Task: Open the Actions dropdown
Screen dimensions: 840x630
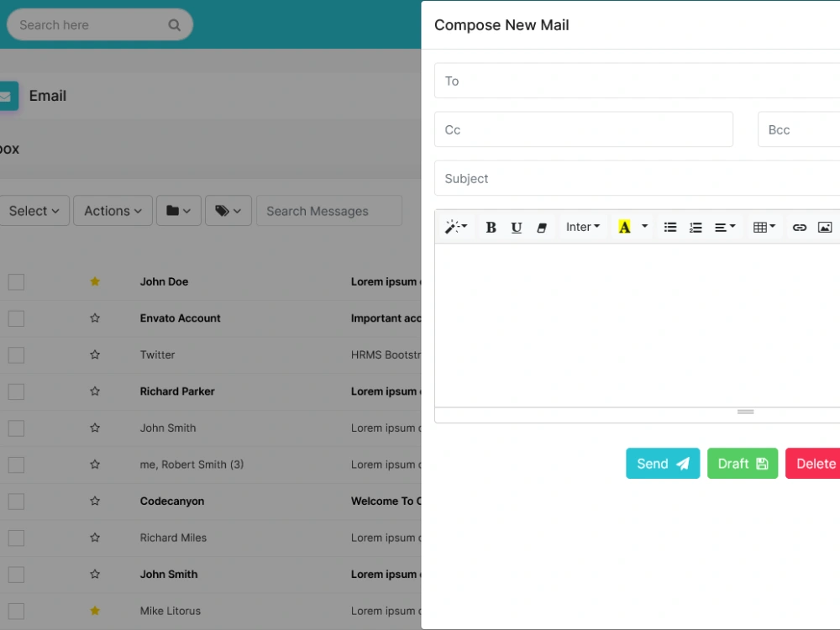Action: coord(113,211)
